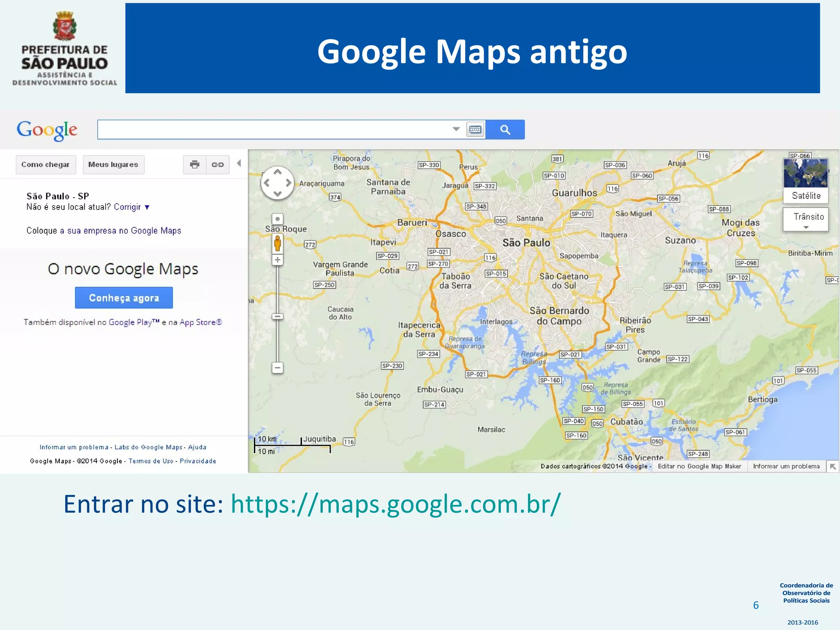
Task: Click the Conheça agora button
Action: click(124, 298)
